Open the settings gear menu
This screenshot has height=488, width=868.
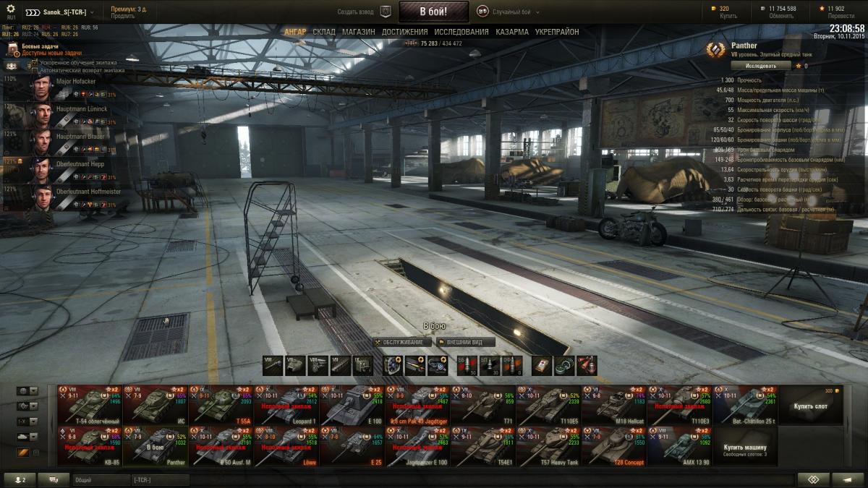click(11, 9)
